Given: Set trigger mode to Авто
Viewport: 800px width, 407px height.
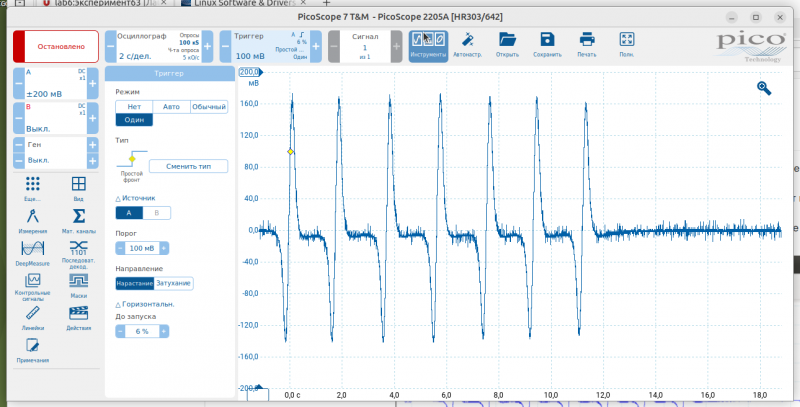Looking at the screenshot, I should tap(171, 106).
